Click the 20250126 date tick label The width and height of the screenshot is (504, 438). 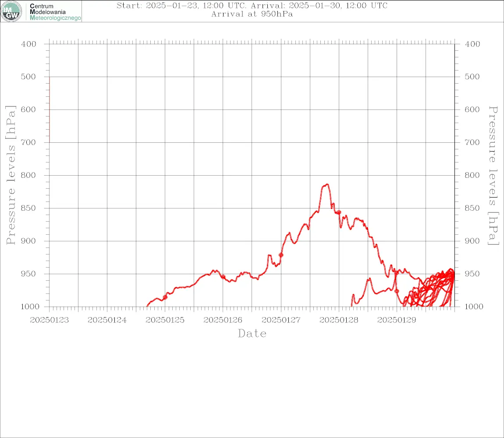click(x=223, y=320)
